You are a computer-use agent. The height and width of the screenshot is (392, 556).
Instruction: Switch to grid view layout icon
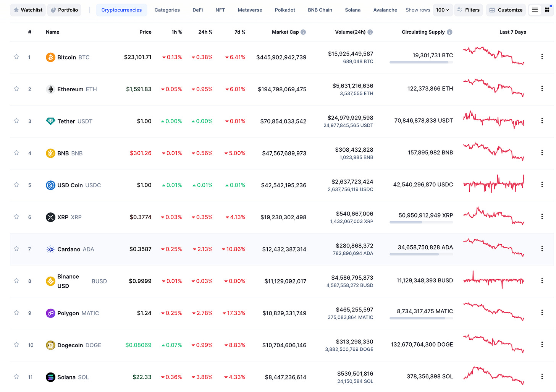coord(547,10)
